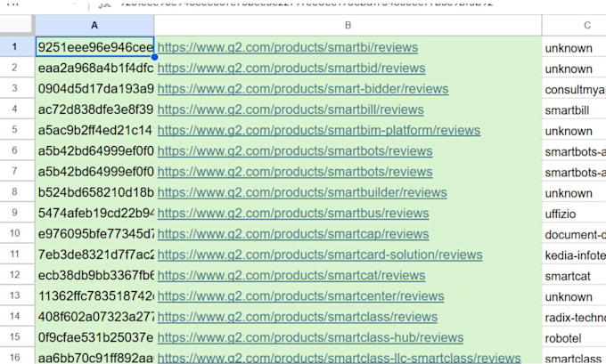Viewport: 606px width, 364px height.
Task: Select cell starting ac72d838dfe3e8f39
Action: [x=94, y=109]
